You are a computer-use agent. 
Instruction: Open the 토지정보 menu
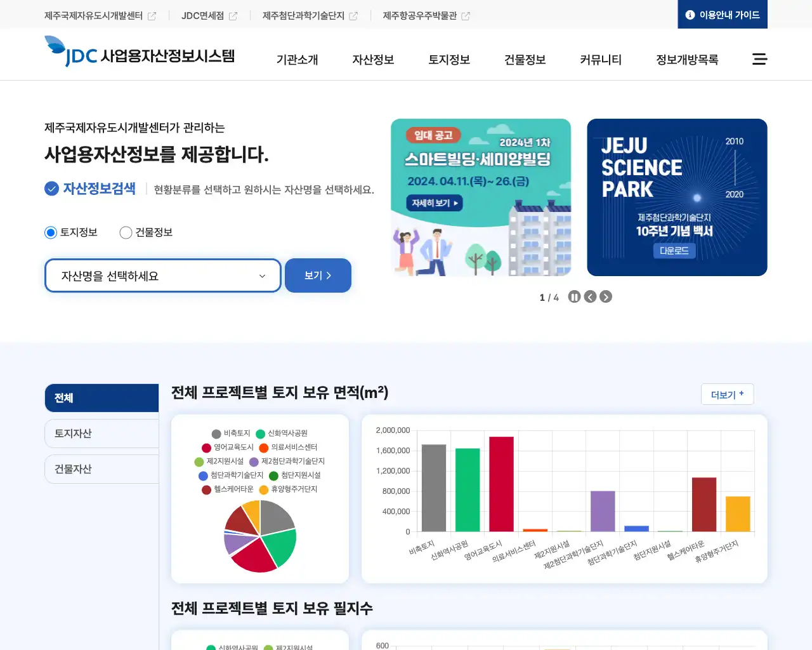(x=449, y=60)
